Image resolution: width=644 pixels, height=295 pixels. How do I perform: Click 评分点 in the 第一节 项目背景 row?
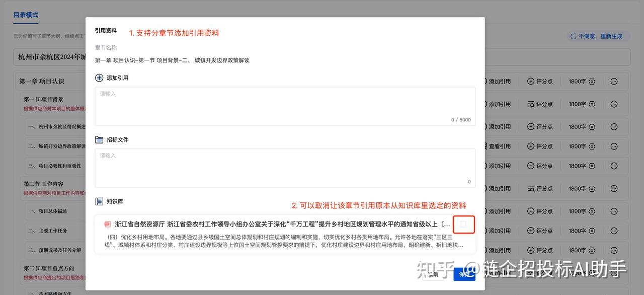tap(540, 104)
